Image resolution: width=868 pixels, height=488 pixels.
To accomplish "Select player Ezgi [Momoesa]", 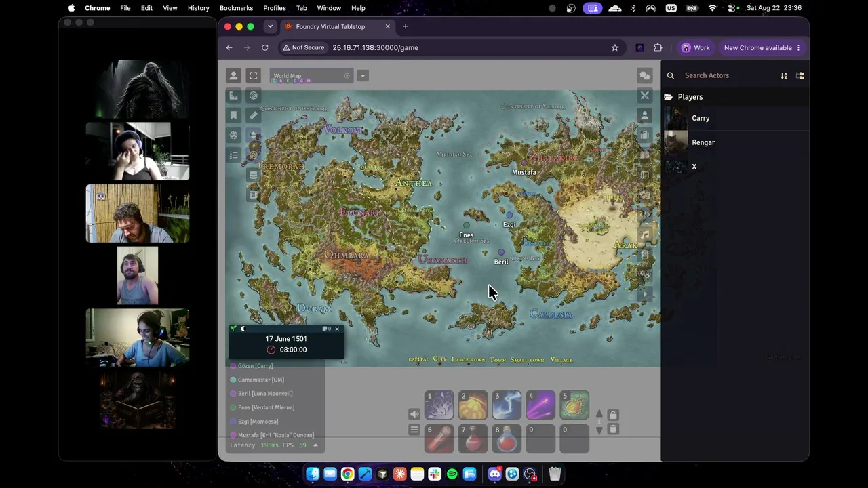I will 258,422.
